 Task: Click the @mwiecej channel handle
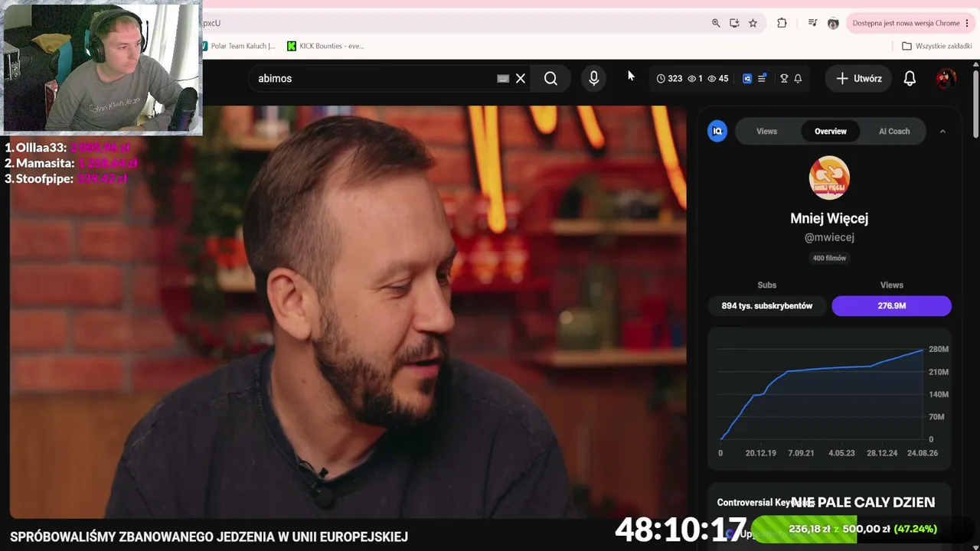(829, 237)
